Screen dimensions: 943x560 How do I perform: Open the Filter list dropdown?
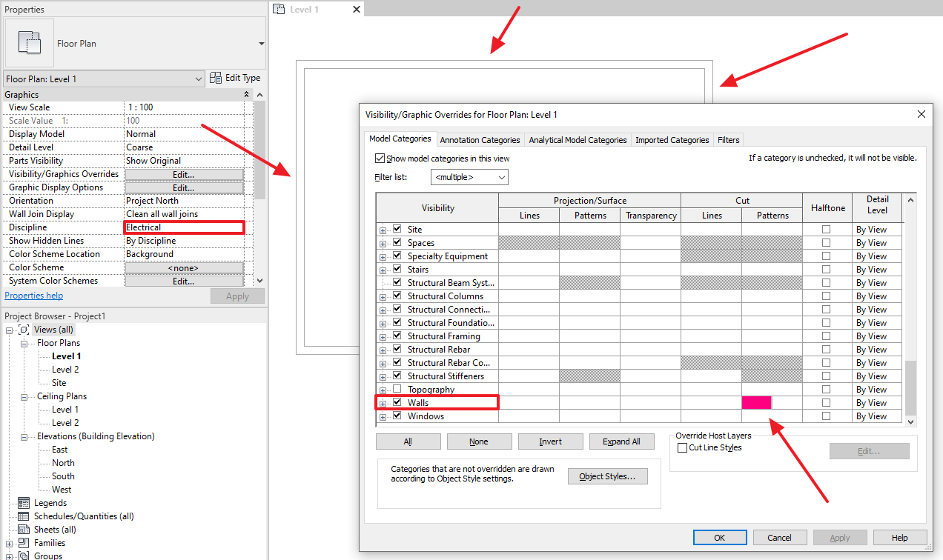pyautogui.click(x=469, y=178)
